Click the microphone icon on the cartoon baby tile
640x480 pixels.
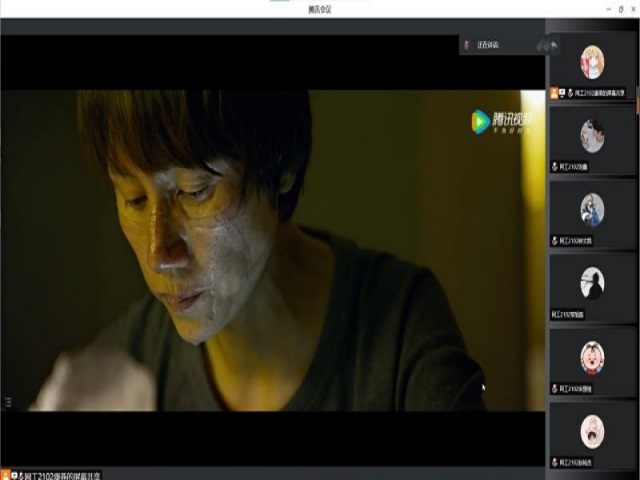pos(555,388)
